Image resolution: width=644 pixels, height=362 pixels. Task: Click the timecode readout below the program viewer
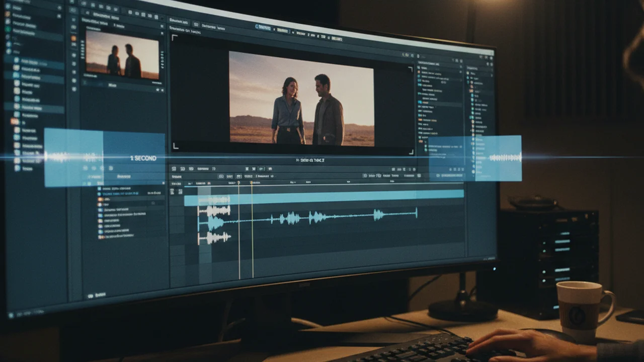pos(310,160)
